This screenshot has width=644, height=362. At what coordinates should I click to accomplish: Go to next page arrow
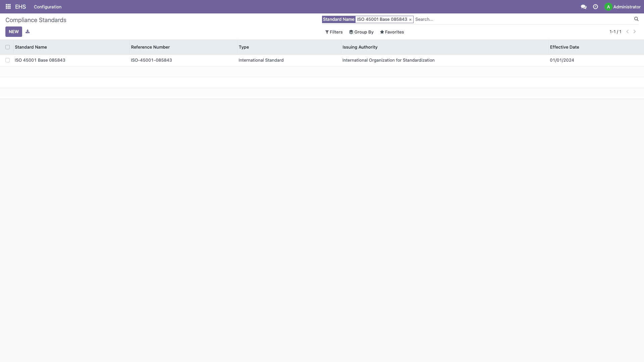(x=635, y=32)
